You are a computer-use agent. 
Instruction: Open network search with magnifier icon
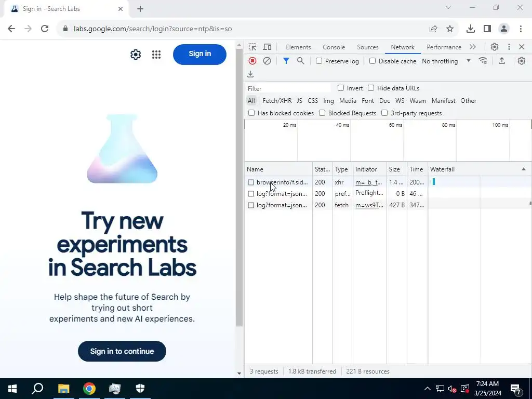(301, 61)
